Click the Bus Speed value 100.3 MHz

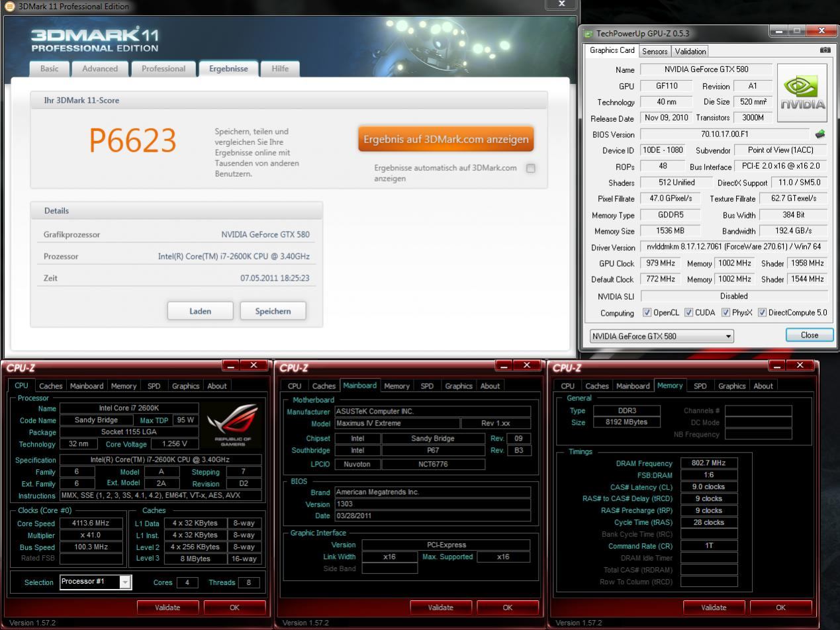91,547
